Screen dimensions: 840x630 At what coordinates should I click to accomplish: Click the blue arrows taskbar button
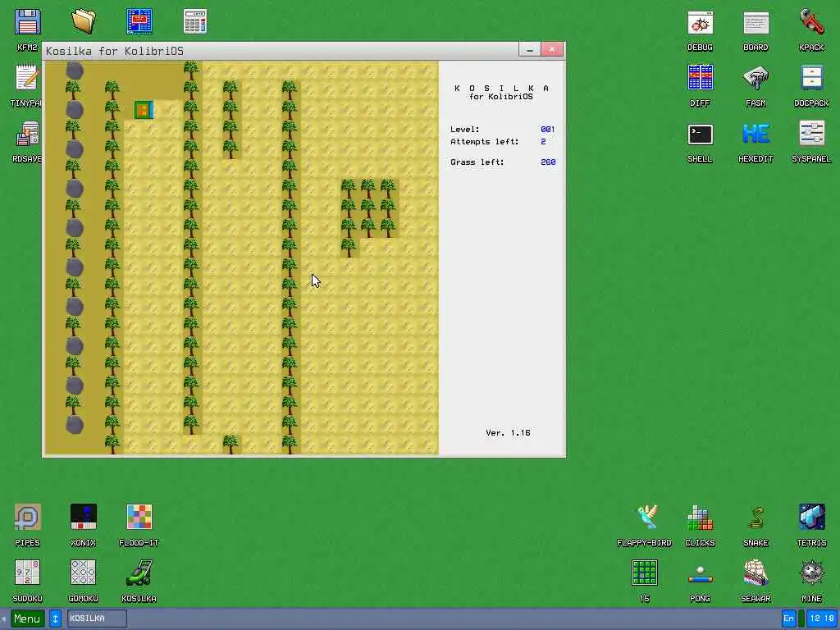point(55,619)
